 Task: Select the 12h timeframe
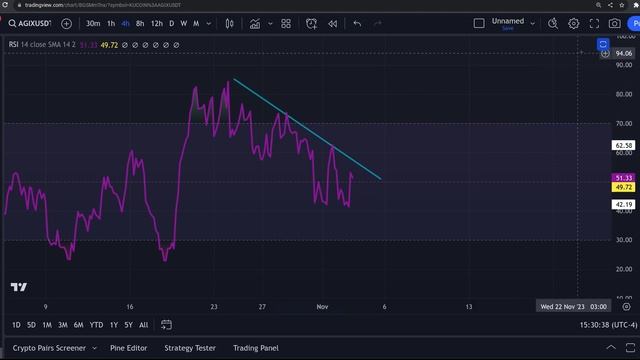157,24
